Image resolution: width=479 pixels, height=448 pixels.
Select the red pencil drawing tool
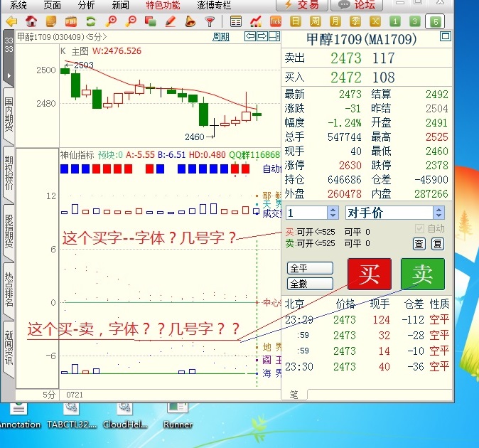[x=170, y=21]
